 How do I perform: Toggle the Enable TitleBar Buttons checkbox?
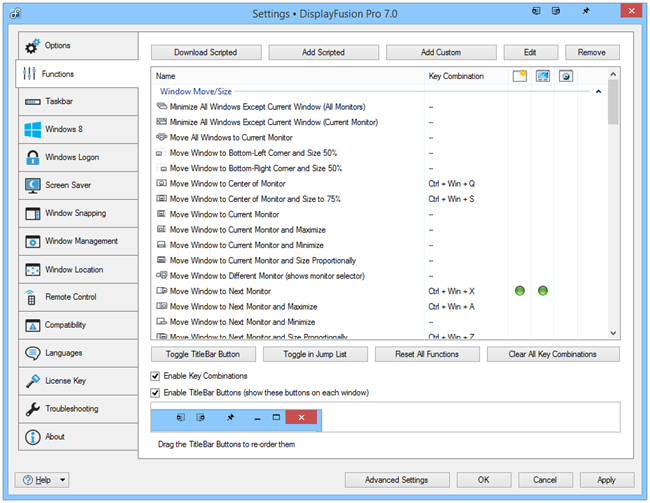pos(155,393)
